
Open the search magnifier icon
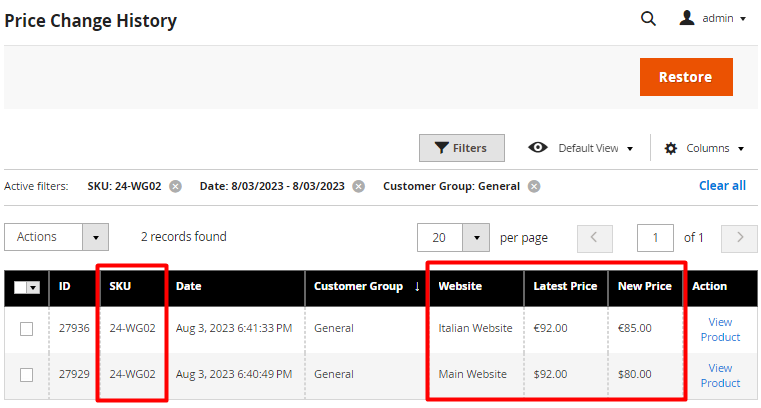pos(648,19)
